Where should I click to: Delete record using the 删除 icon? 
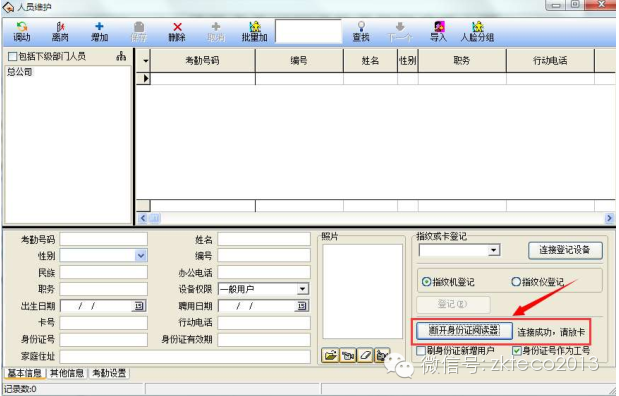point(177,32)
